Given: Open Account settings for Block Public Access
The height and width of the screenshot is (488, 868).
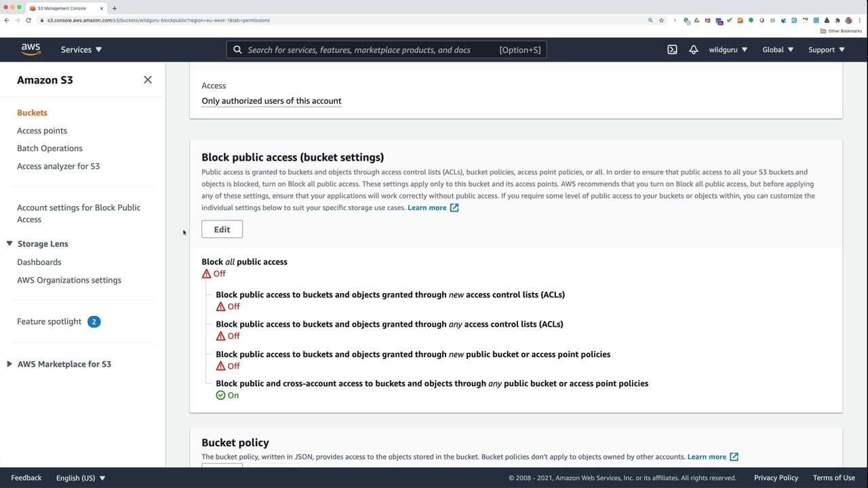Looking at the screenshot, I should click(79, 213).
